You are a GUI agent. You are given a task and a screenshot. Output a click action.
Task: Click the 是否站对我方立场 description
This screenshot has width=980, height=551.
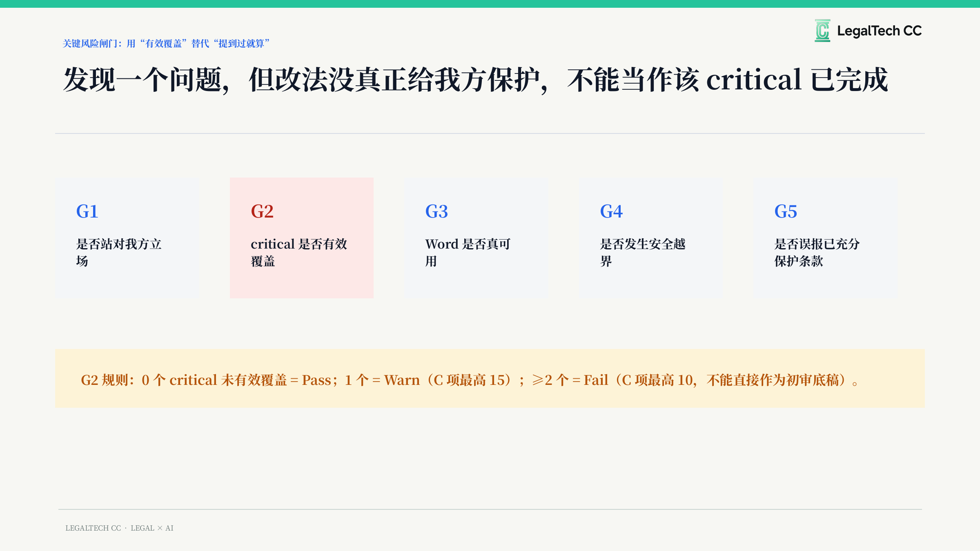point(119,252)
